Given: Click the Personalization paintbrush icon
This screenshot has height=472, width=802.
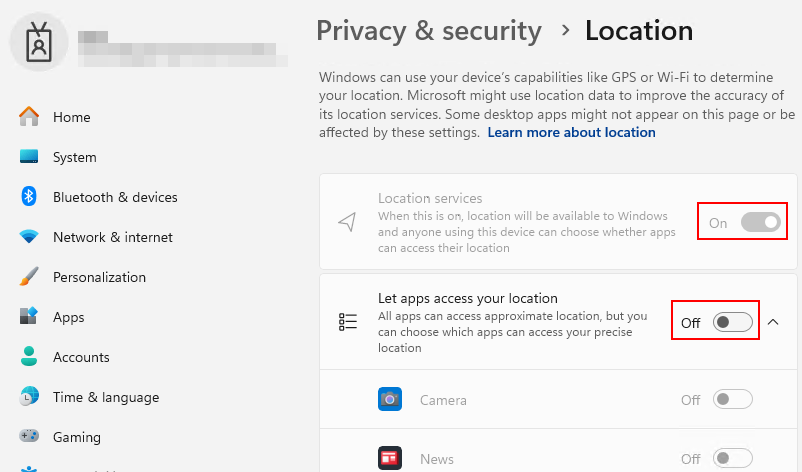Looking at the screenshot, I should 29,277.
